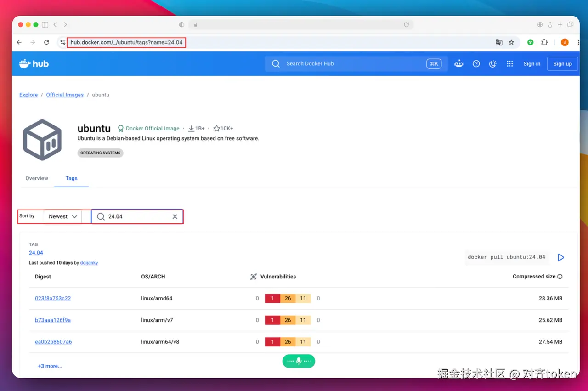This screenshot has width=588, height=391.
Task: Open digest 023f8a753c22
Action: [53, 298]
